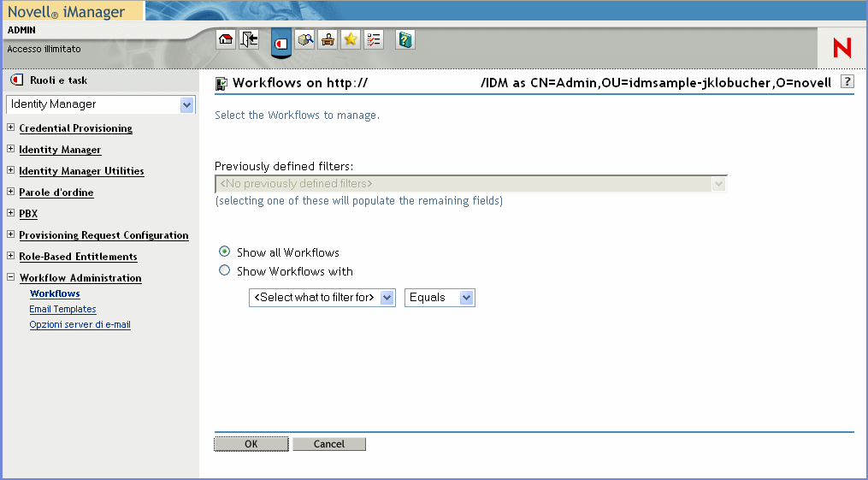This screenshot has width=868, height=480.
Task: Click the Exit door icon
Action: [x=249, y=39]
